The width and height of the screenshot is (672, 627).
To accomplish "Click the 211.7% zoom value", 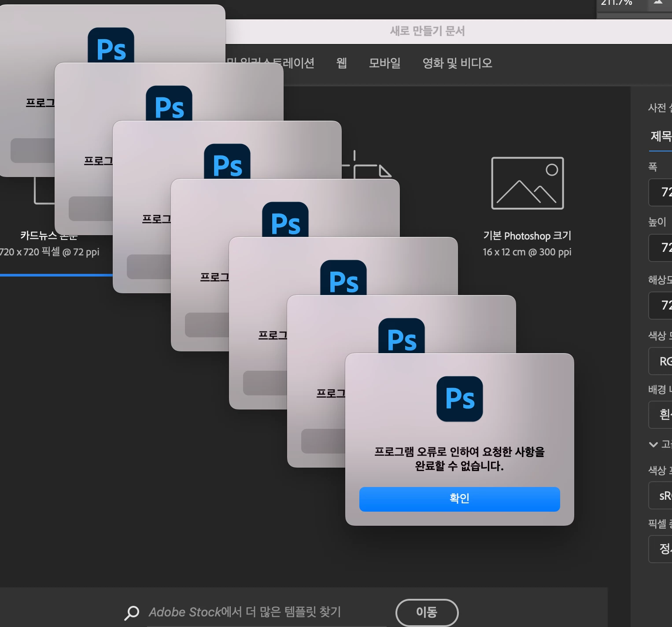I will (x=617, y=3).
